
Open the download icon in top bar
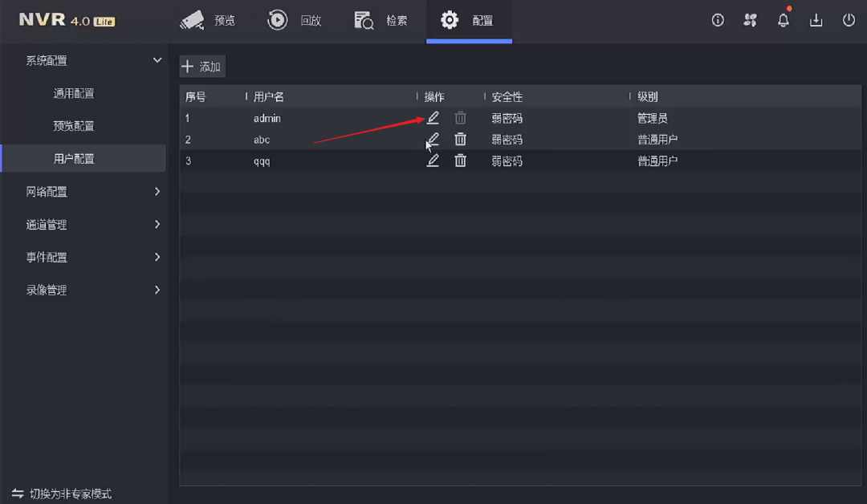[816, 20]
